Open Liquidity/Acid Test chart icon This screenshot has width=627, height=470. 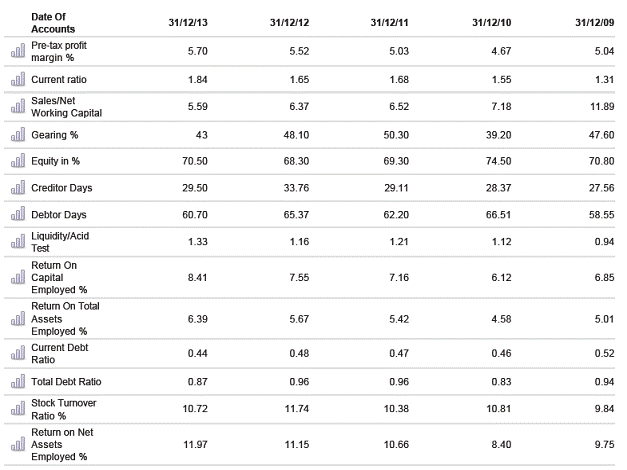coord(17,242)
